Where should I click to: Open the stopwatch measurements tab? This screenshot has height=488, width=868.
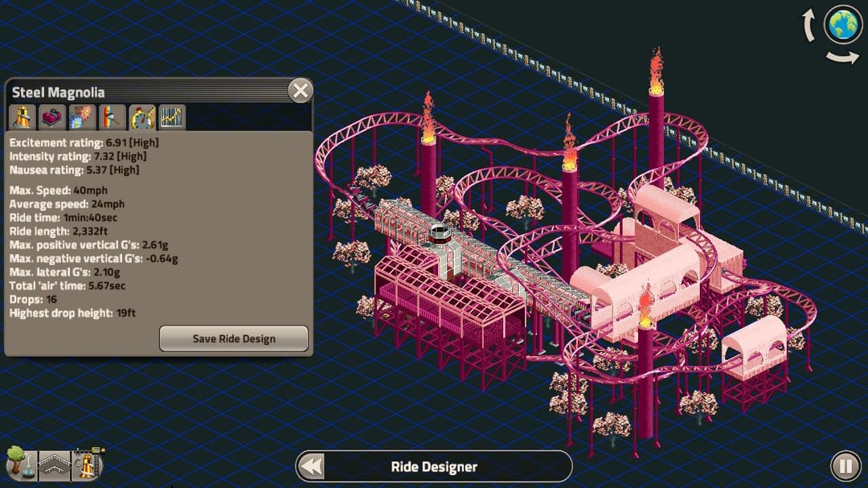pos(142,117)
